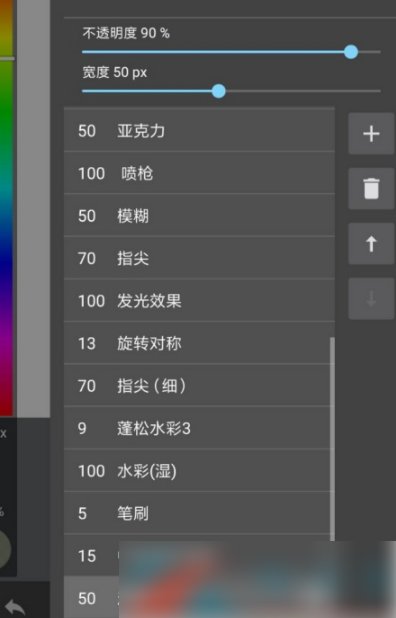The width and height of the screenshot is (396, 618).
Task: Select the 指尖 (细) brush
Action: click(199, 386)
